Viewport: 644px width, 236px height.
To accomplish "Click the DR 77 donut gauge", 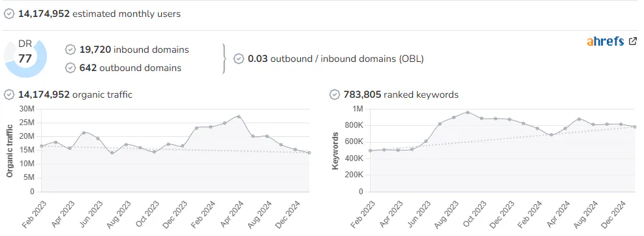I will point(25,57).
